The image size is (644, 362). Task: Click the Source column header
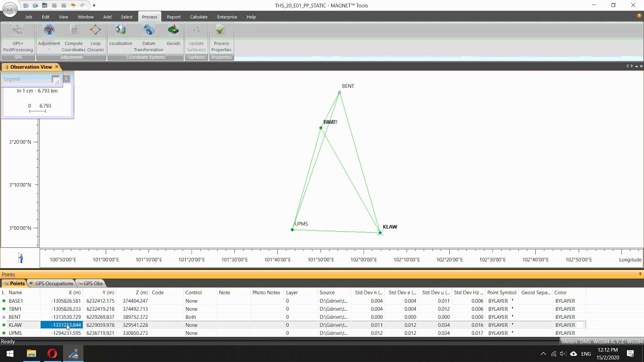click(x=334, y=293)
